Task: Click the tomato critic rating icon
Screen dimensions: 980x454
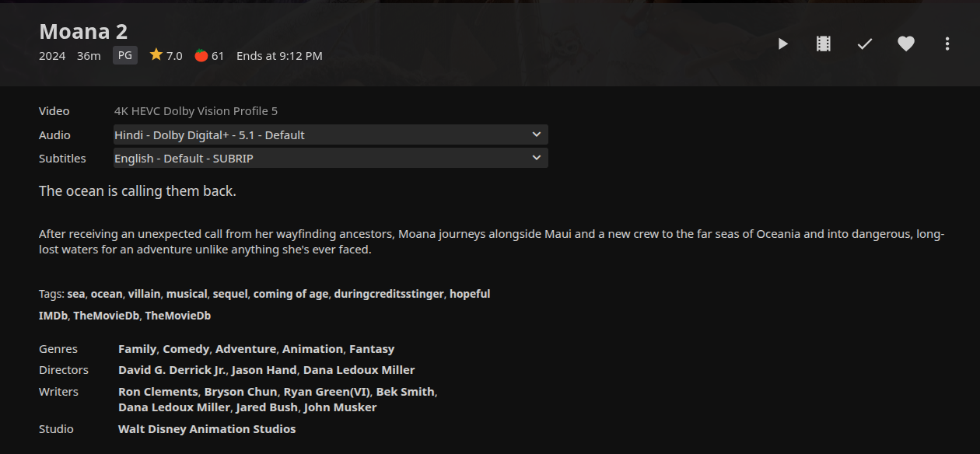Action: click(x=201, y=56)
